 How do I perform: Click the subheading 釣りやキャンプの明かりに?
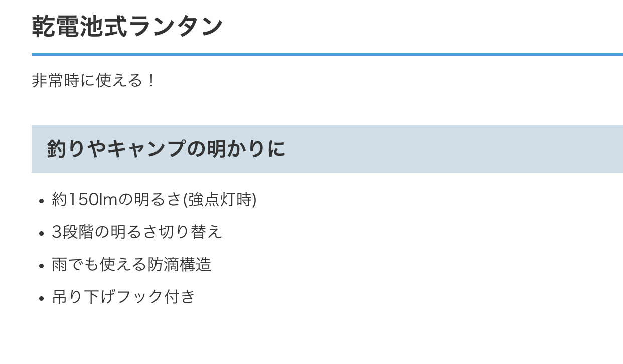click(166, 149)
